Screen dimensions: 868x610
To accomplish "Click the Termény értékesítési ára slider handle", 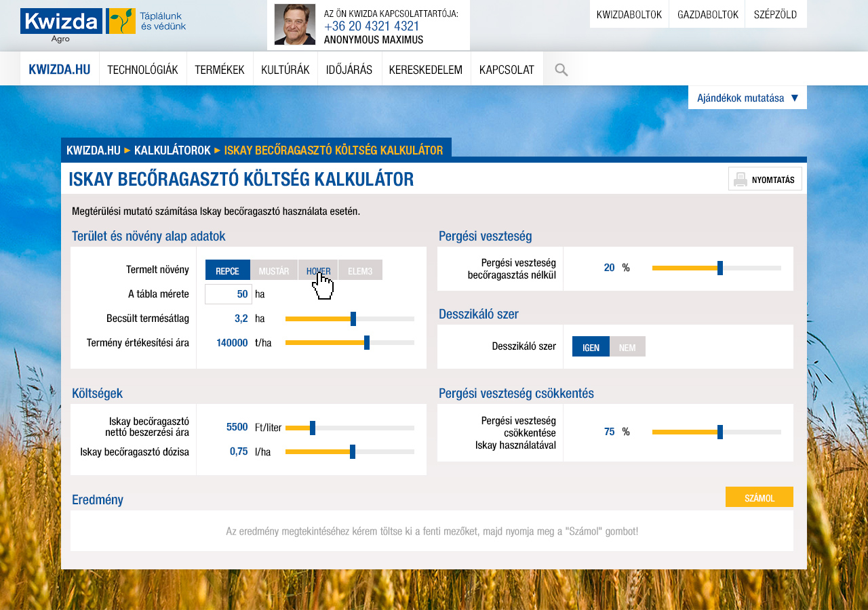I will (367, 343).
